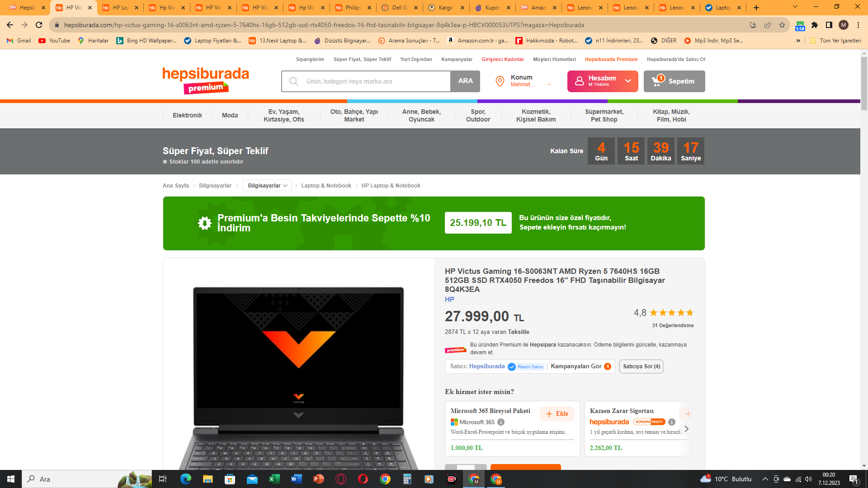Image resolution: width=868 pixels, height=488 pixels.
Task: Add Kazaen Zarar Sigortası with plus button
Action: tap(688, 413)
